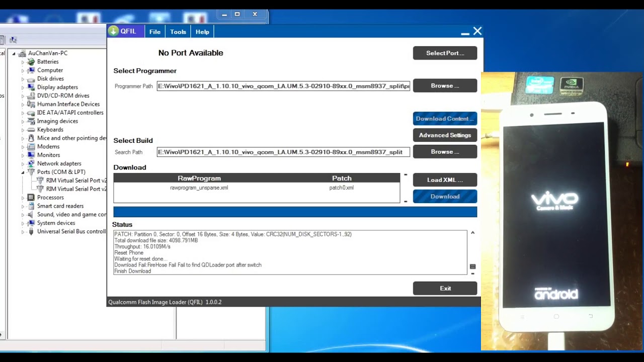
Task: Click the Universal Serial Bus controllers icon
Action: (31, 232)
